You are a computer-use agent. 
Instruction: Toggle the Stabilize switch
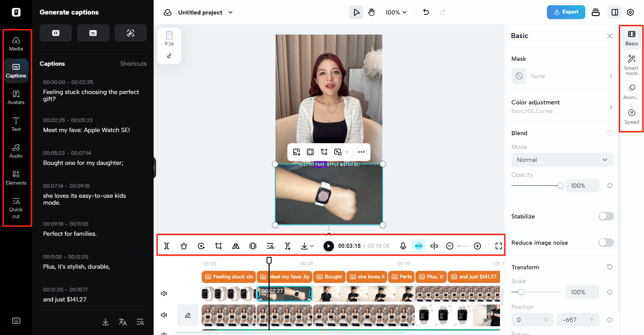tap(606, 216)
